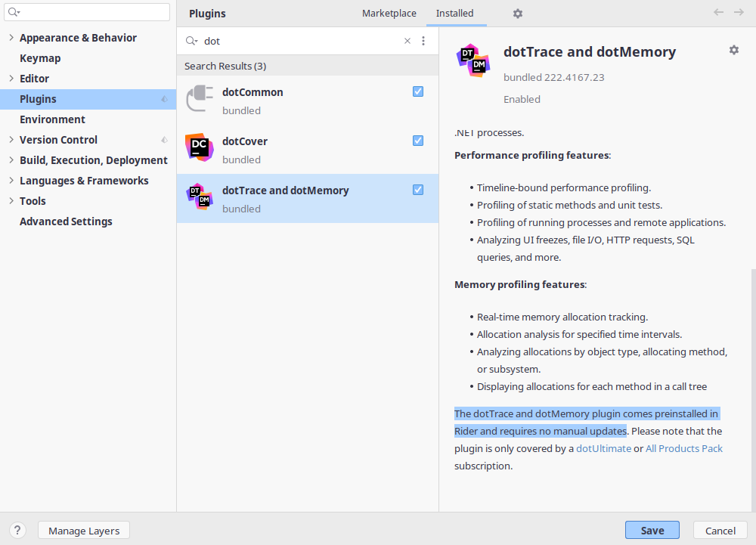
Task: Open the Keymap settings page
Action: point(40,58)
